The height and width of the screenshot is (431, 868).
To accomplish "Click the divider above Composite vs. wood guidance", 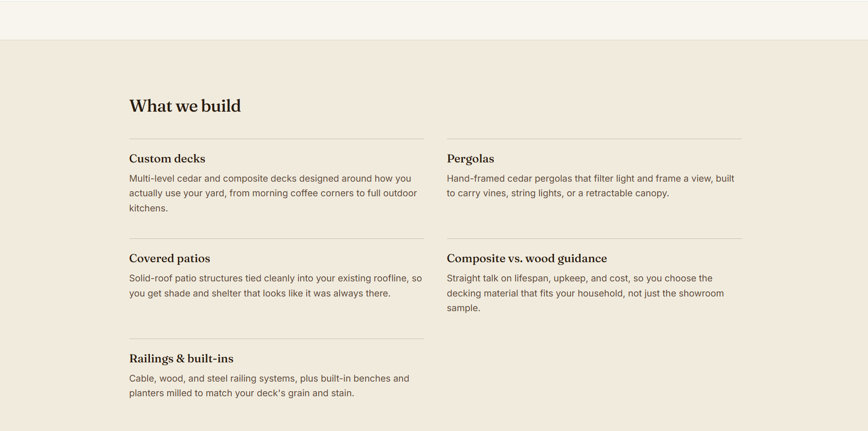I will pos(594,238).
